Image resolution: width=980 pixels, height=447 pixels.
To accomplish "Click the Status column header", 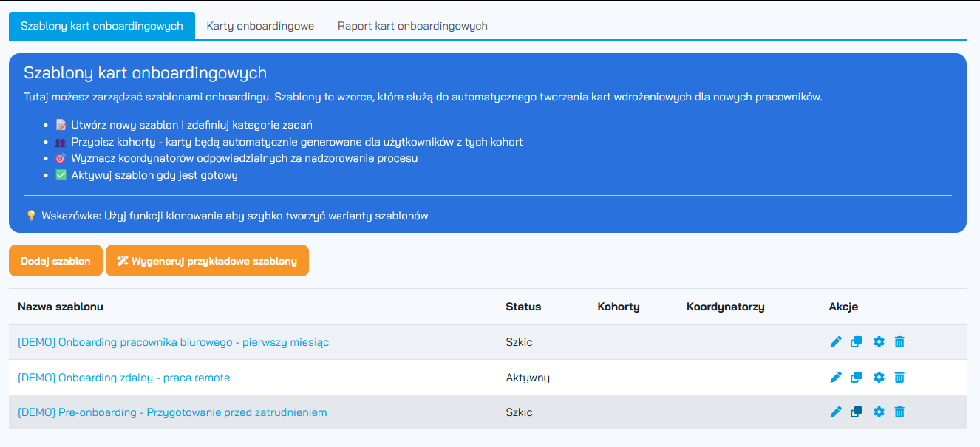I will pos(523,307).
